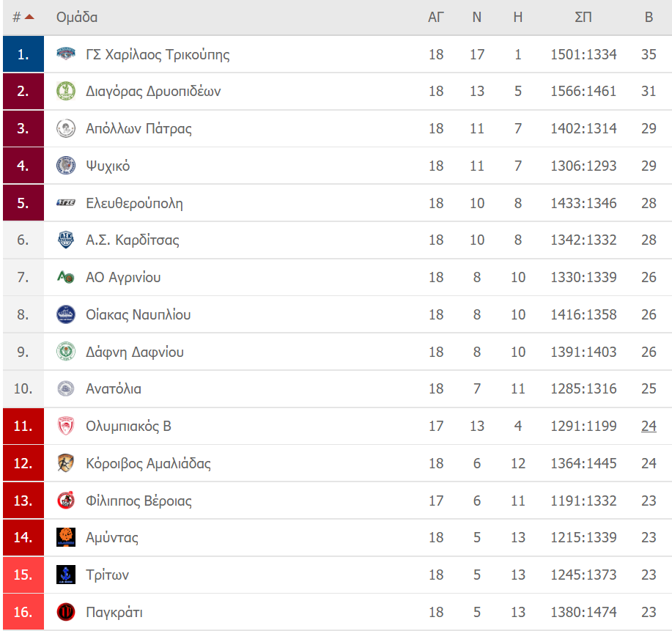Open the Ελευθερούπολη team link
672x631 pixels.
[x=134, y=203]
